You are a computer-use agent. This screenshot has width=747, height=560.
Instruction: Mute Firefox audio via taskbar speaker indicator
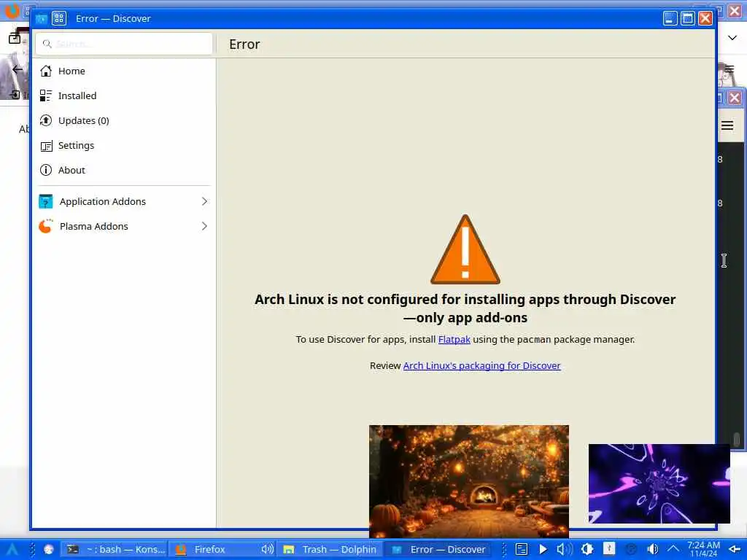[267, 550]
